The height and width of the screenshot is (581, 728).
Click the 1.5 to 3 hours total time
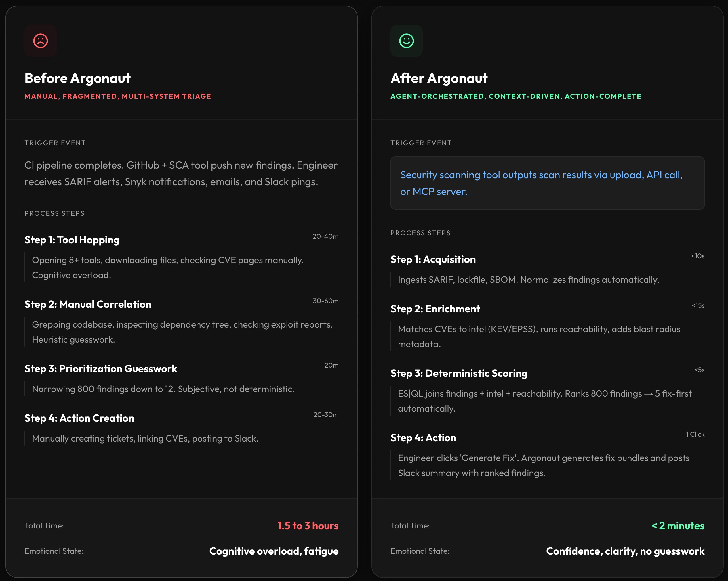coord(308,526)
